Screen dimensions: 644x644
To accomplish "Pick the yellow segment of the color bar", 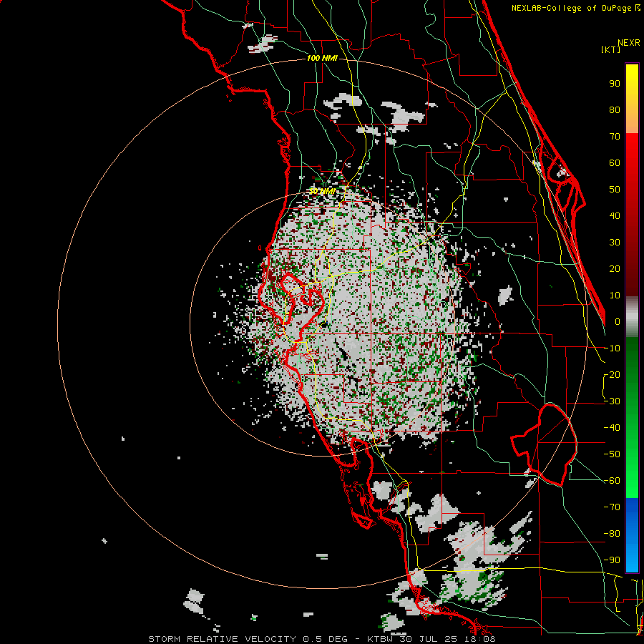I will (632, 99).
